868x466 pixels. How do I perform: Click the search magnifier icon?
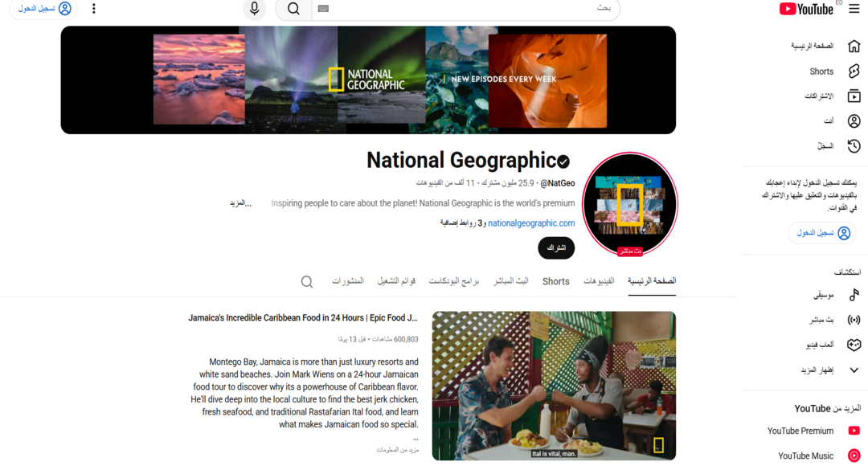pyautogui.click(x=293, y=10)
